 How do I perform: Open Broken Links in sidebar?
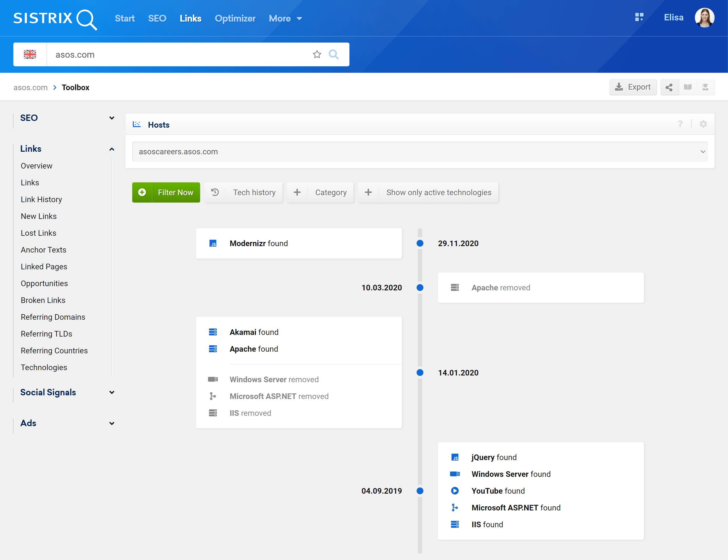43,300
